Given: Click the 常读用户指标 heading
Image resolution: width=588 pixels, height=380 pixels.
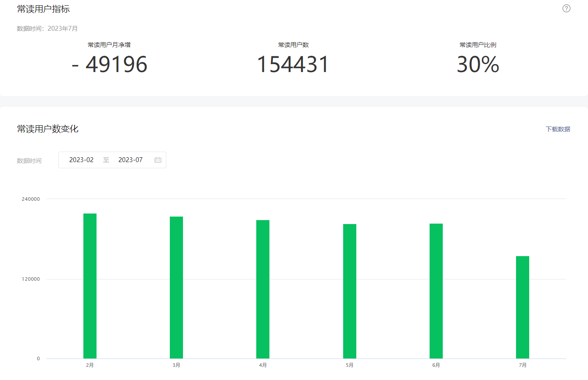Looking at the screenshot, I should [x=43, y=9].
